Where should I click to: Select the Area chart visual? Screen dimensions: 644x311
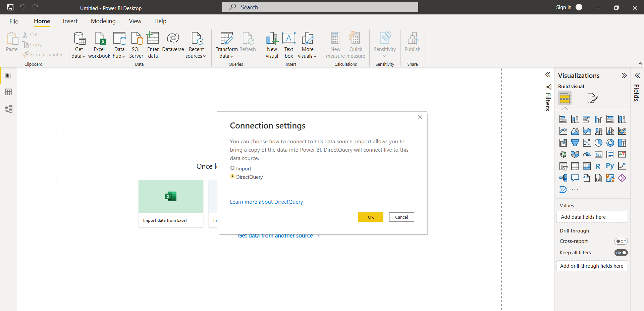point(575,131)
